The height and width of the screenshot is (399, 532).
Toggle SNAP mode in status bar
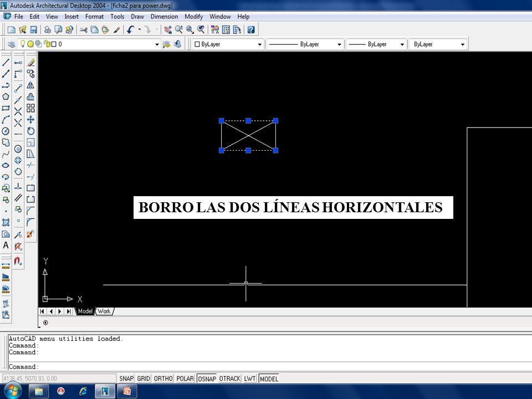click(126, 378)
